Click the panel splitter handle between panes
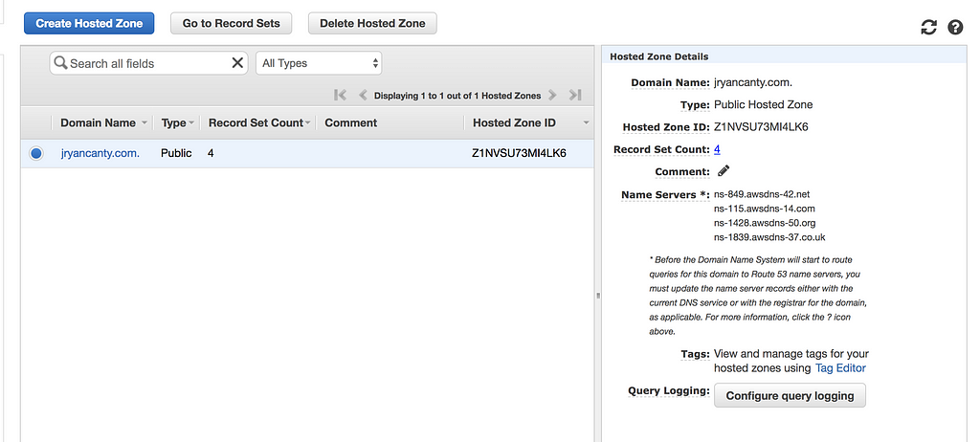 click(598, 295)
